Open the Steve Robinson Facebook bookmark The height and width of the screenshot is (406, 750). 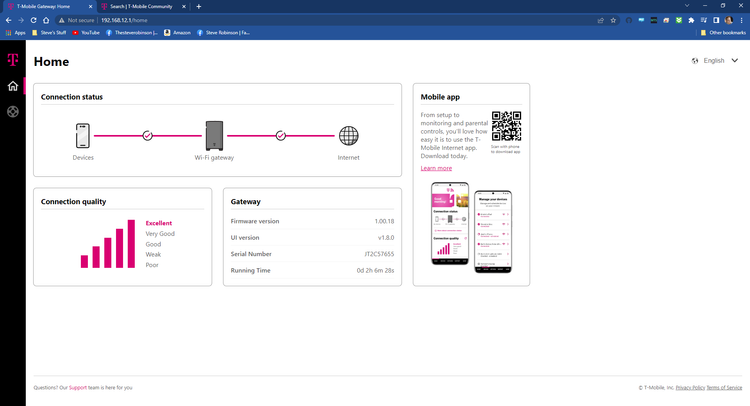click(x=223, y=33)
